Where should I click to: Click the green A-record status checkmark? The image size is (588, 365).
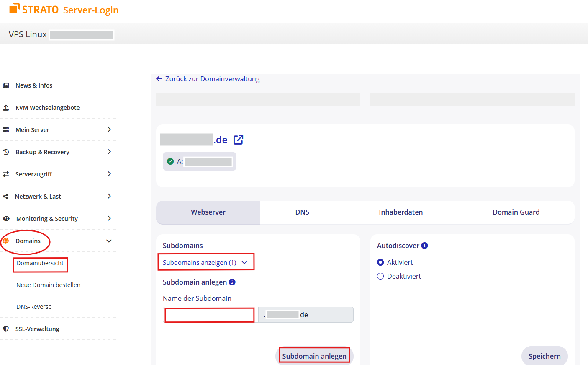point(170,161)
